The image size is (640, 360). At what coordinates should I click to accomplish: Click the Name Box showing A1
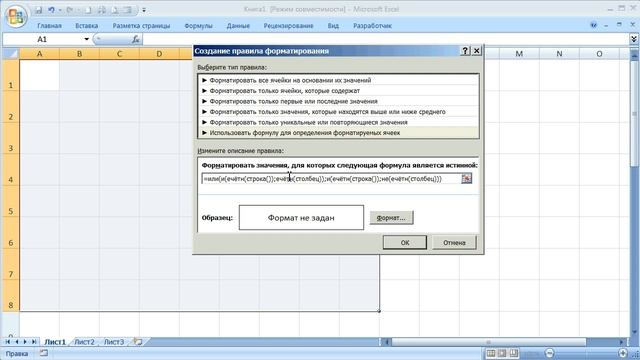point(42,39)
